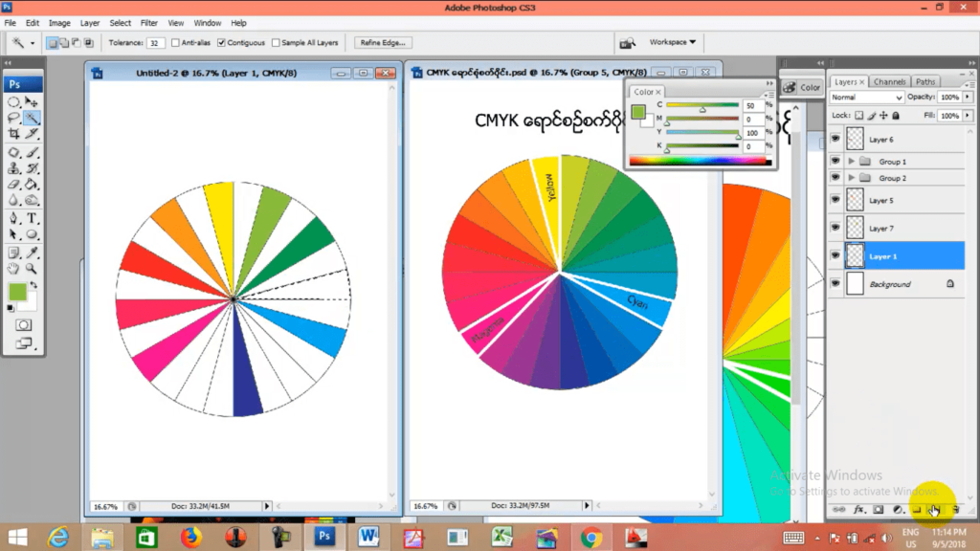Select Layer 1 in layers panel
Screen dimensions: 980x551
tap(898, 256)
